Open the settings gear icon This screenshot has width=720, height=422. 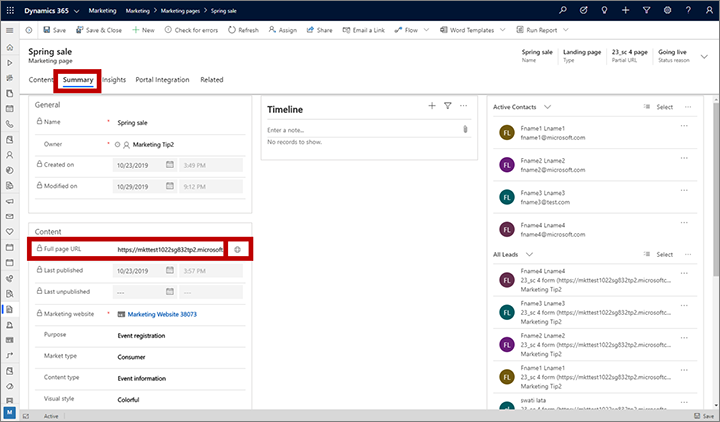(667, 10)
